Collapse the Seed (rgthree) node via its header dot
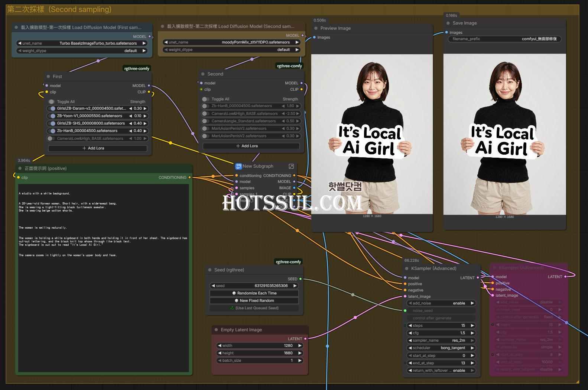 (210, 270)
